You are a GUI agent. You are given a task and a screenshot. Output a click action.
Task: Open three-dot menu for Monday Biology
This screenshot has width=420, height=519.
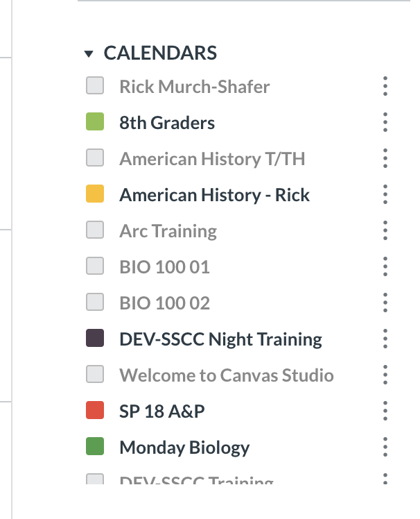coord(385,448)
